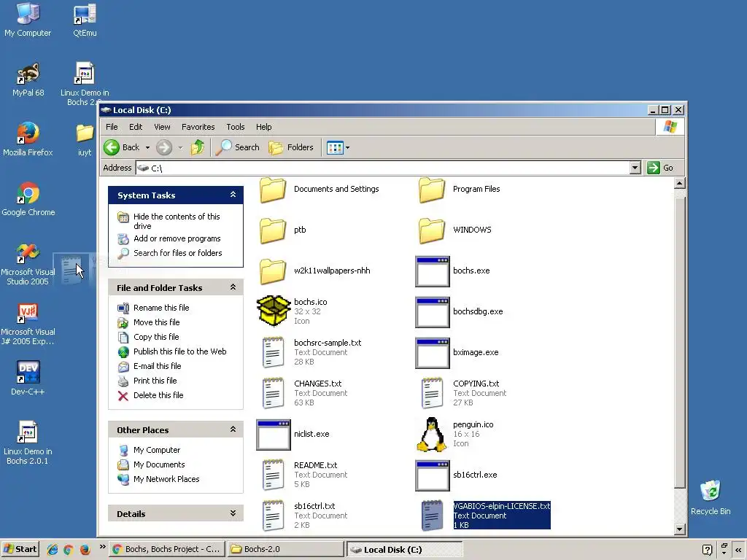Click the green Back arrow icon
The image size is (747, 560).
pos(112,147)
